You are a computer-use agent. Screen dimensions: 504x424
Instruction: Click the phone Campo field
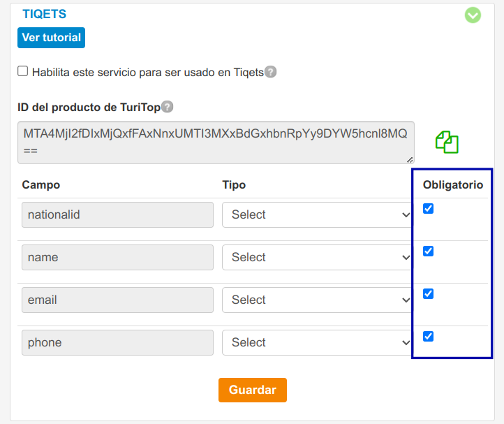pos(117,343)
